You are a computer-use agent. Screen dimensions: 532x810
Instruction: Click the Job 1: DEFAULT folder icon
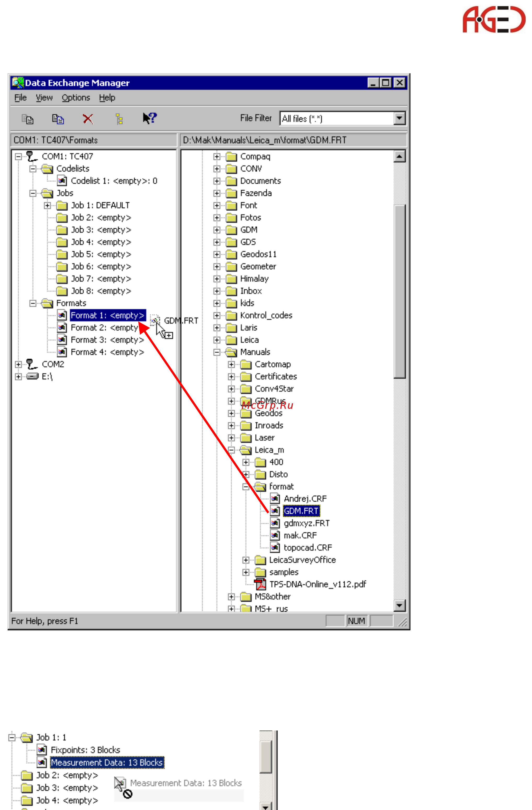[x=62, y=206]
